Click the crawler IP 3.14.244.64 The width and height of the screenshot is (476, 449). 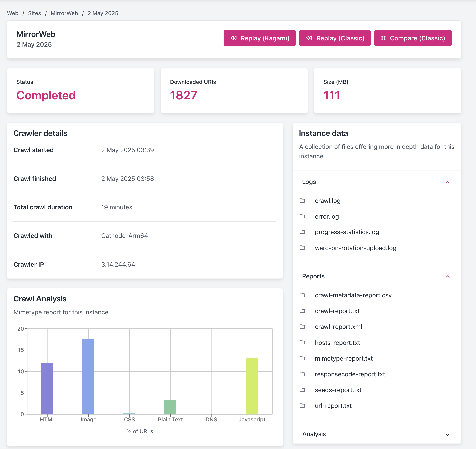point(118,264)
